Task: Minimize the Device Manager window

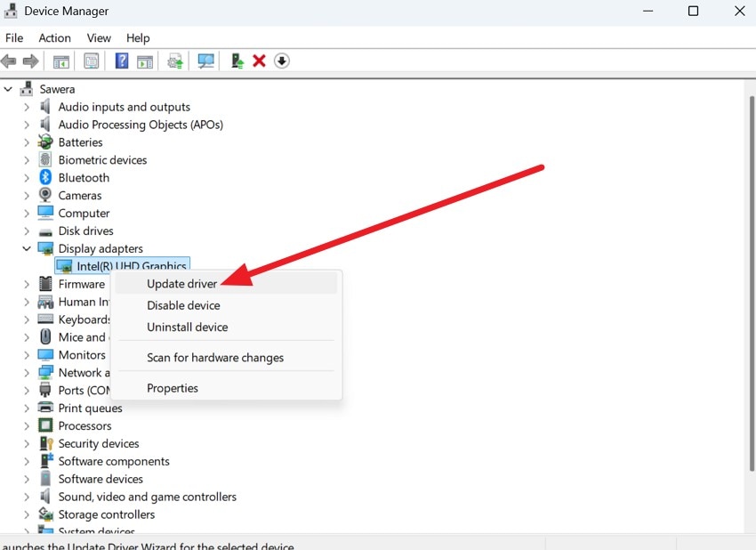Action: (x=648, y=11)
